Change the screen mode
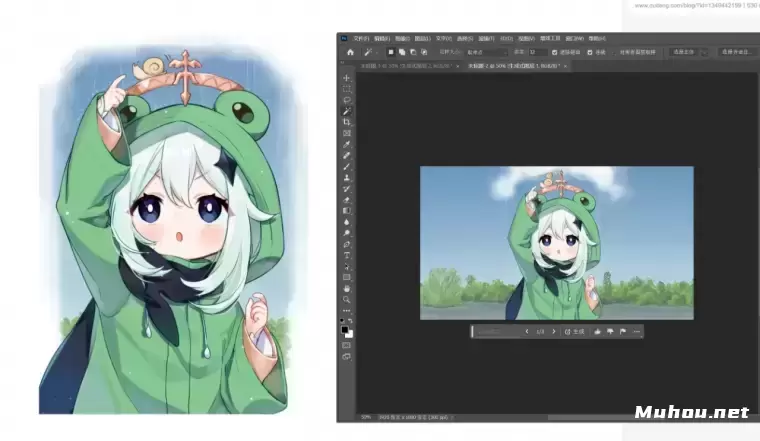Viewport: 760px width, 441px height. pyautogui.click(x=347, y=357)
